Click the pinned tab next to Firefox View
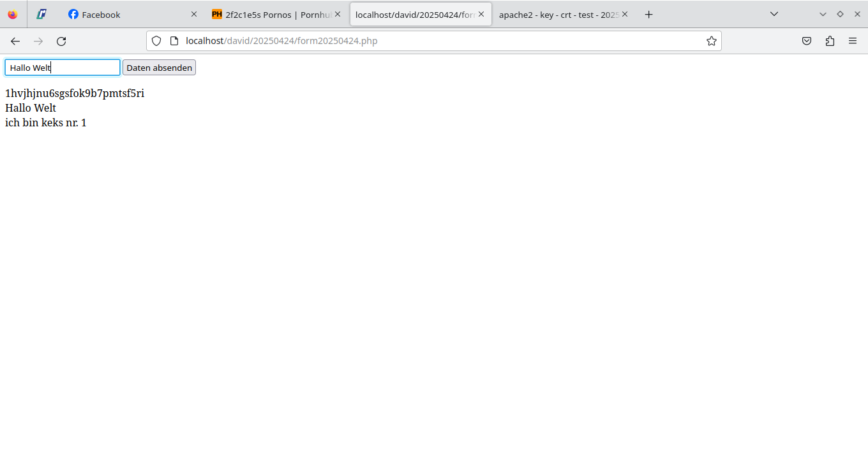Viewport: 868px width, 462px height. pos(41,14)
